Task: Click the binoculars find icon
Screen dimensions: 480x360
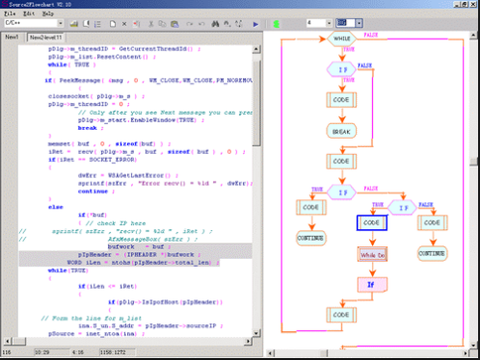Action: [215, 24]
